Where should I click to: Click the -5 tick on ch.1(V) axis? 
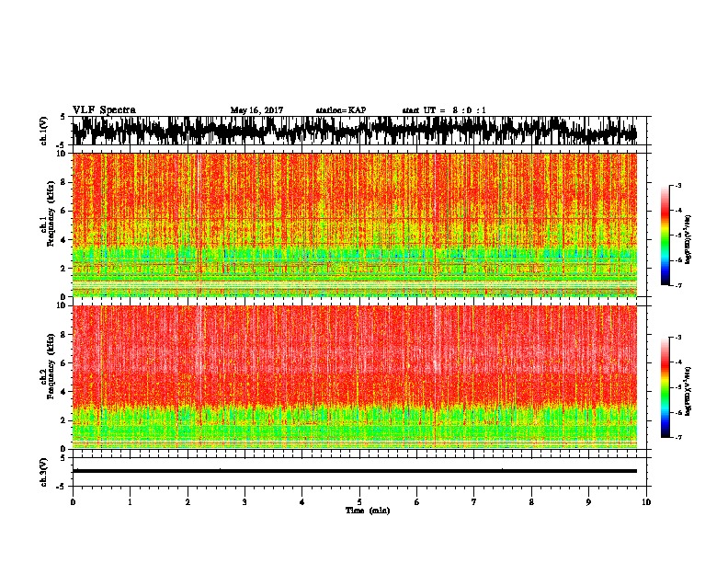(62, 145)
